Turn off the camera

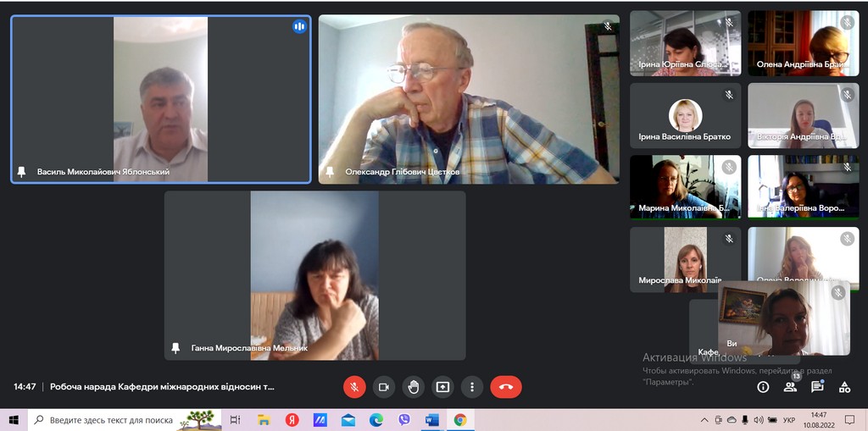pyautogui.click(x=384, y=387)
